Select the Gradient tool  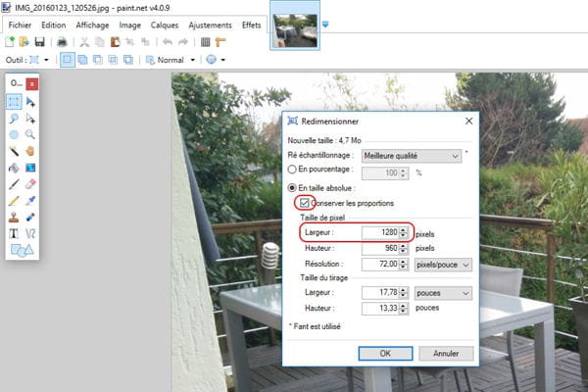pyautogui.click(x=30, y=168)
